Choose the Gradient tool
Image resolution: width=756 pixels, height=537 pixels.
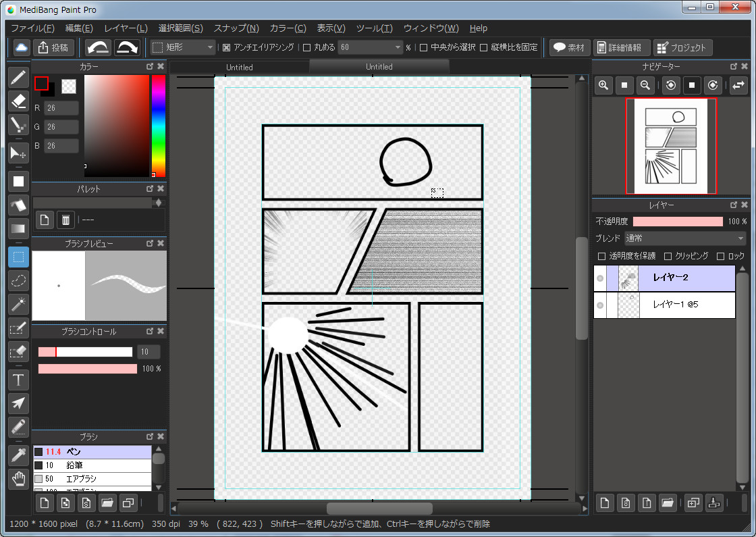[x=18, y=230]
